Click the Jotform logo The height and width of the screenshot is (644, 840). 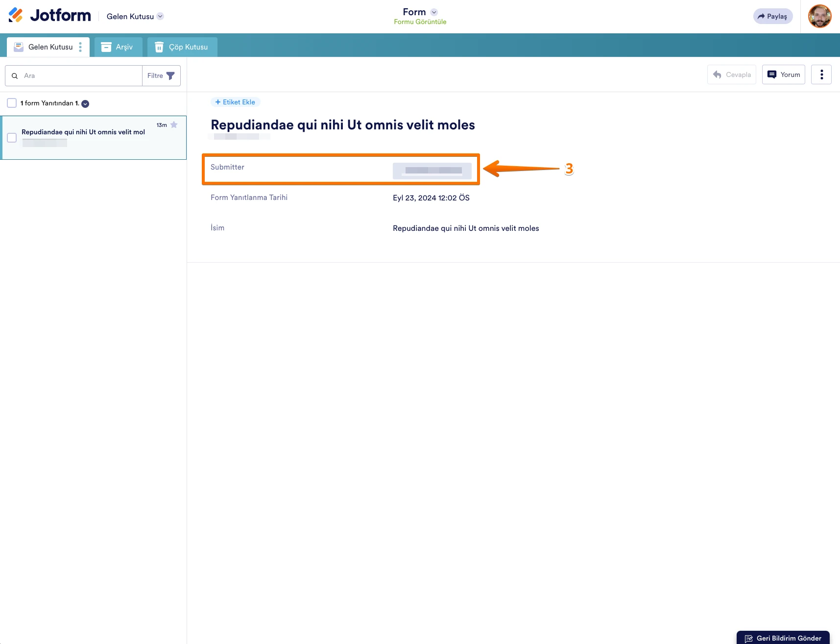pyautogui.click(x=49, y=15)
